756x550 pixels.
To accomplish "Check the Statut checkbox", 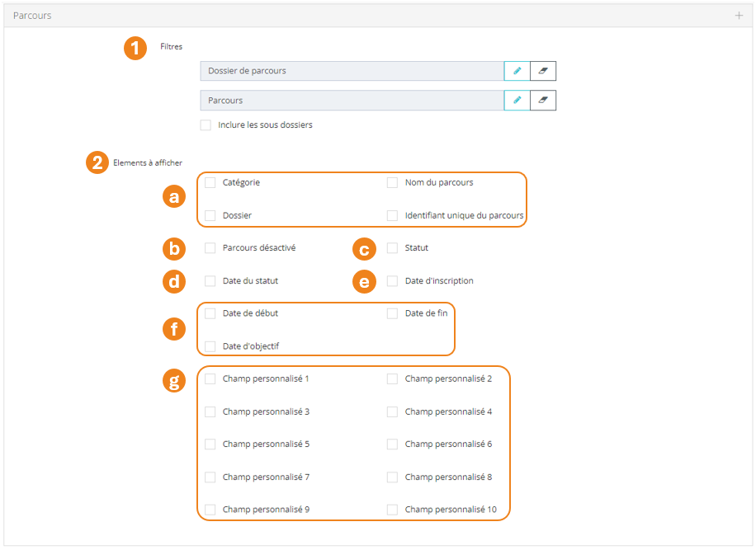I will pyautogui.click(x=393, y=247).
